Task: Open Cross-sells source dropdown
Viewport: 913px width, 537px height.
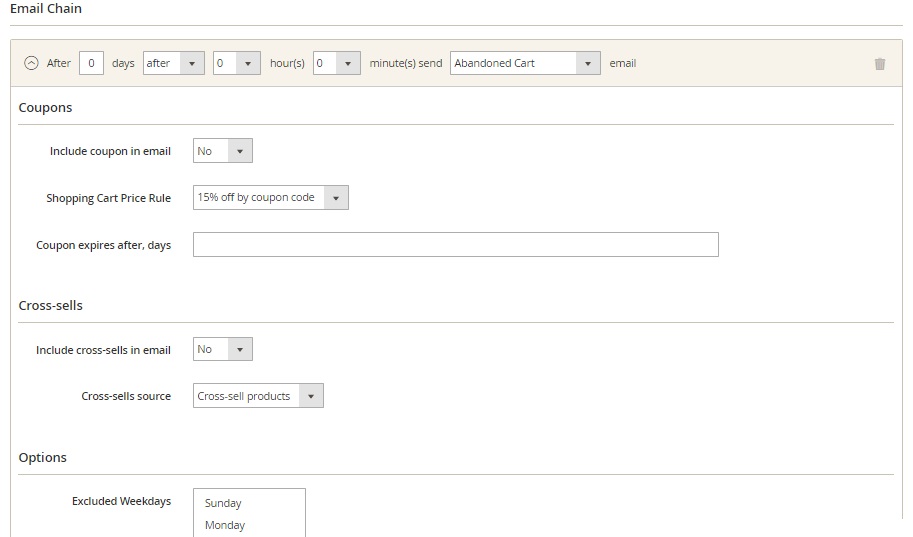Action: point(259,396)
